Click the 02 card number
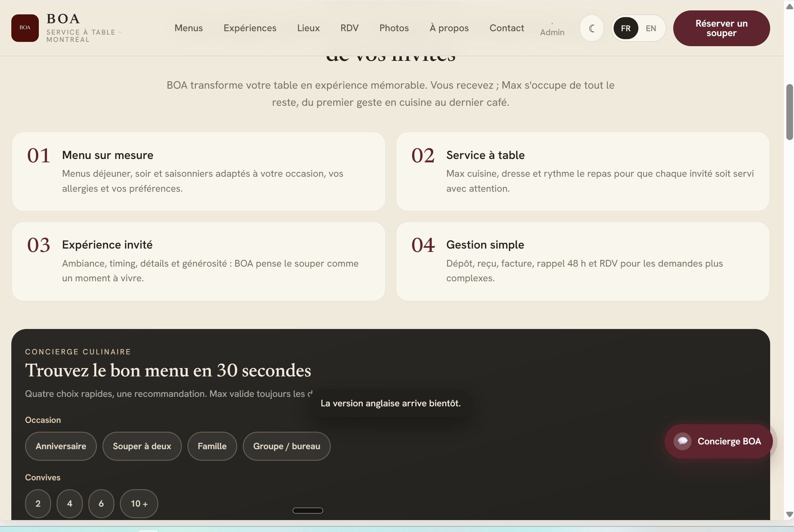The height and width of the screenshot is (532, 794). [x=423, y=155]
